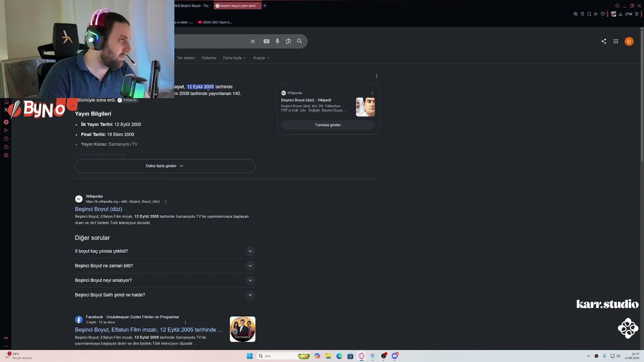Show hidden system tray icons
Screen dimensions: 644x362
(588, 356)
